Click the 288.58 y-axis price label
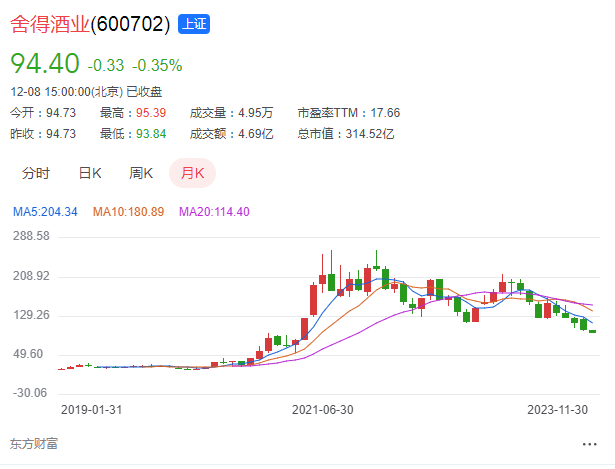The width and height of the screenshot is (615, 469). coord(31,236)
